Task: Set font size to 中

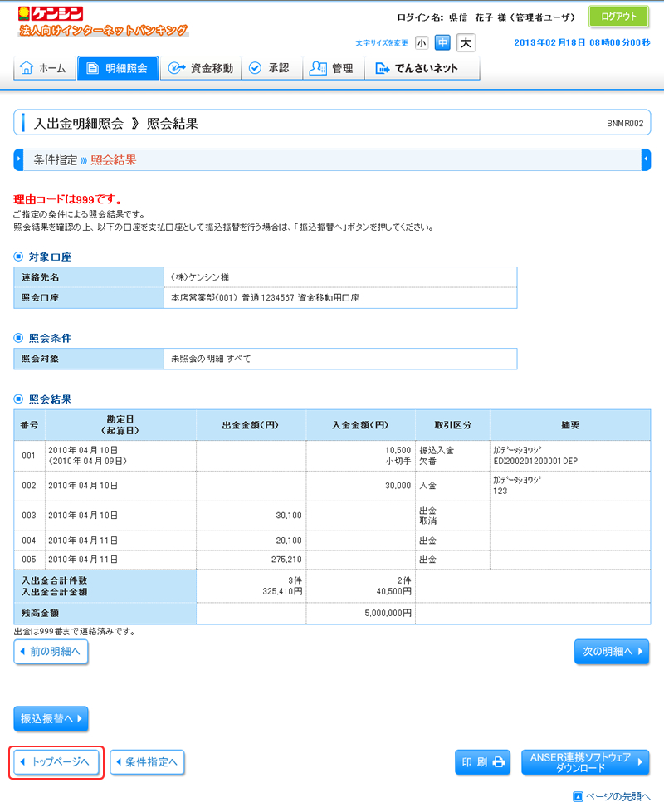Action: coord(442,42)
